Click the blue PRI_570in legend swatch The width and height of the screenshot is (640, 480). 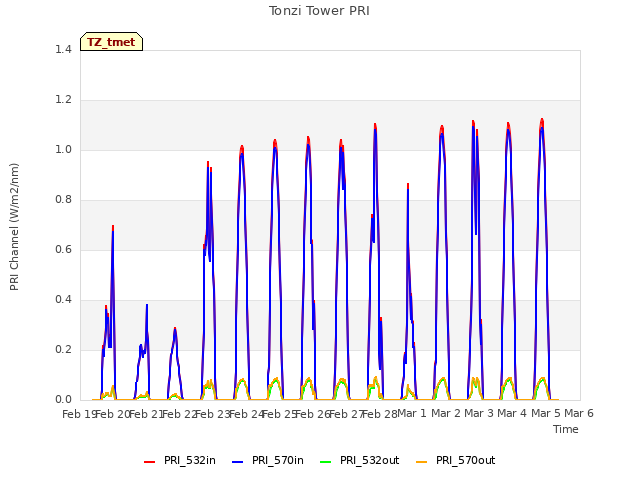coord(238,461)
